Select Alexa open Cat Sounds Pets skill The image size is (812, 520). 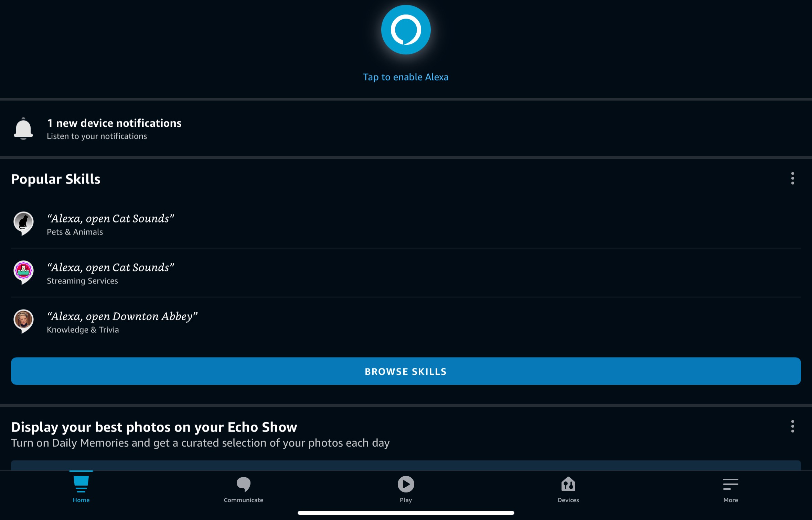406,223
